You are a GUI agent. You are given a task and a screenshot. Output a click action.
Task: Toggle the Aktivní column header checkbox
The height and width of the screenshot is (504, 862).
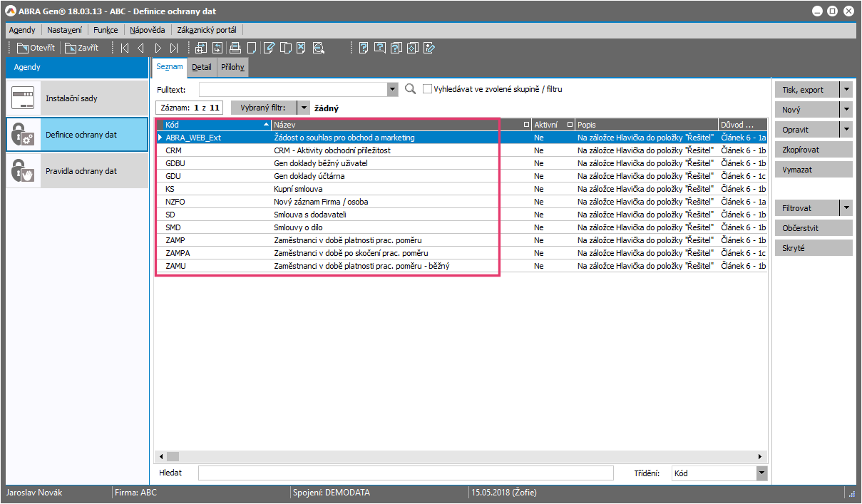tap(570, 125)
